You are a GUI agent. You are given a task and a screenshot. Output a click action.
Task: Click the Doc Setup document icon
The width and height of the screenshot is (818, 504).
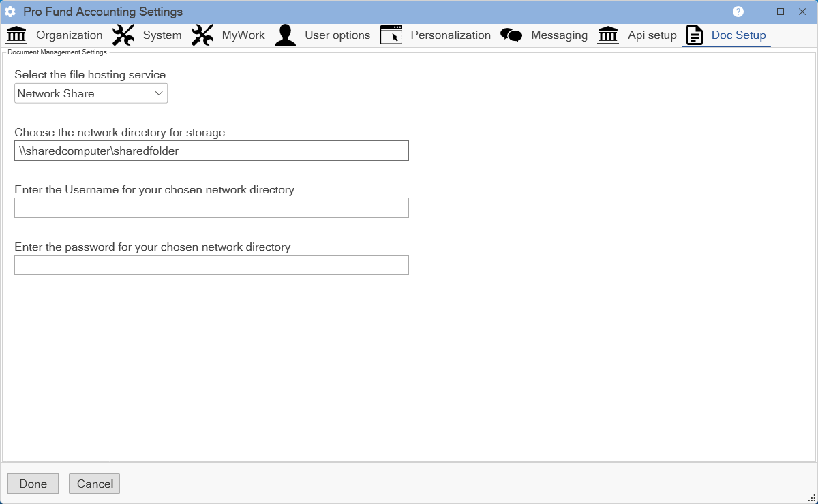pyautogui.click(x=694, y=35)
